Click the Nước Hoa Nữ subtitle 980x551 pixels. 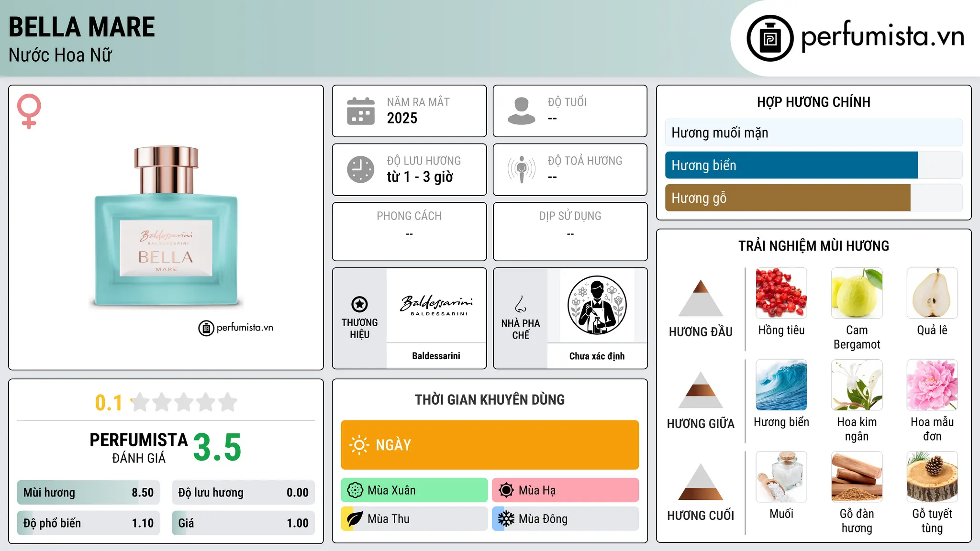click(x=60, y=55)
